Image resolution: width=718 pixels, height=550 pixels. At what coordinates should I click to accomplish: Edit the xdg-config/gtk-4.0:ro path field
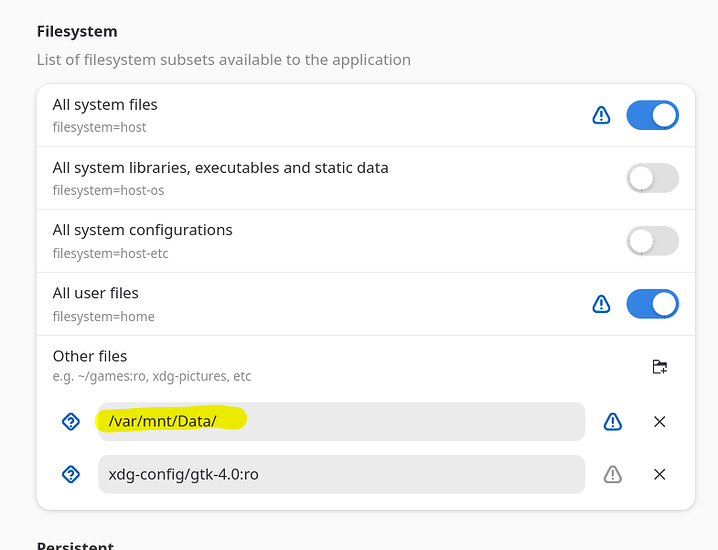tap(342, 474)
